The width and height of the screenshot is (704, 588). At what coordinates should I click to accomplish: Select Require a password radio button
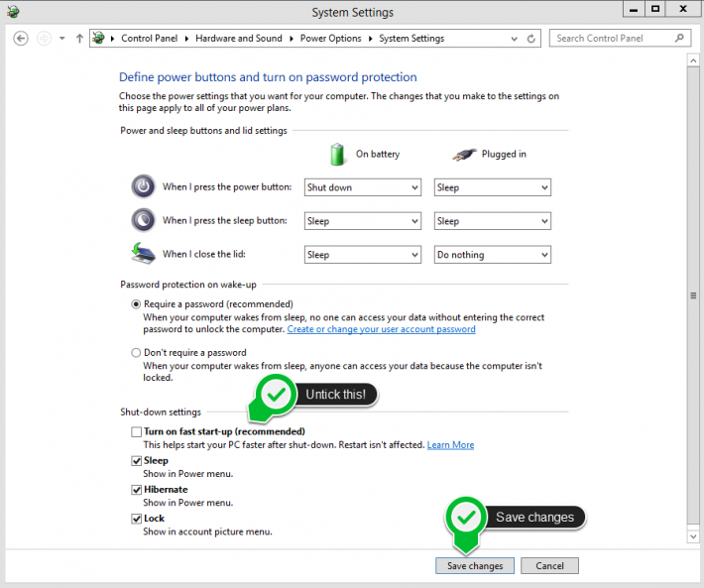pos(136,304)
